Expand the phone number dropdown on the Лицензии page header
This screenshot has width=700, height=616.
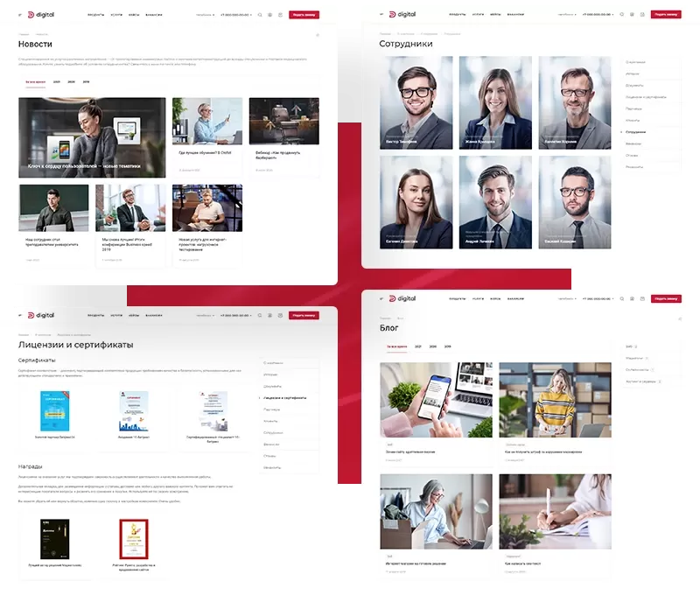point(234,315)
